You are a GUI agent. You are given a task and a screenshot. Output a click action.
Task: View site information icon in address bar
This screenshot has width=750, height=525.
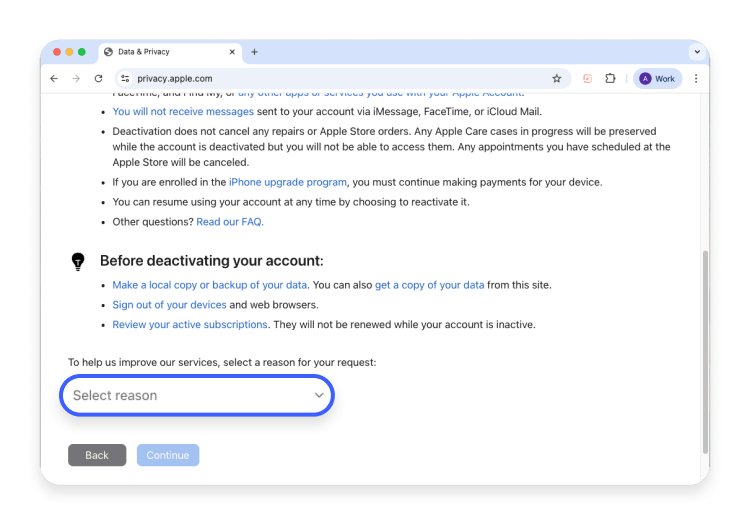125,78
